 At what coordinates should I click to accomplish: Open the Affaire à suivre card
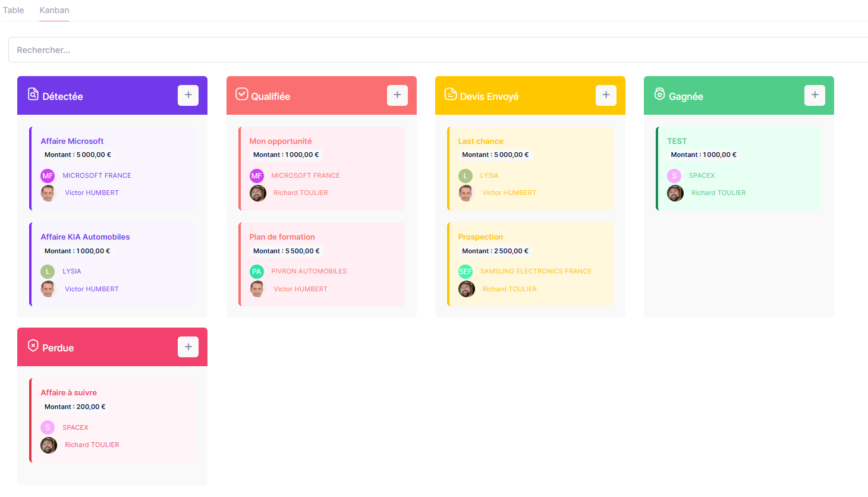[68, 392]
